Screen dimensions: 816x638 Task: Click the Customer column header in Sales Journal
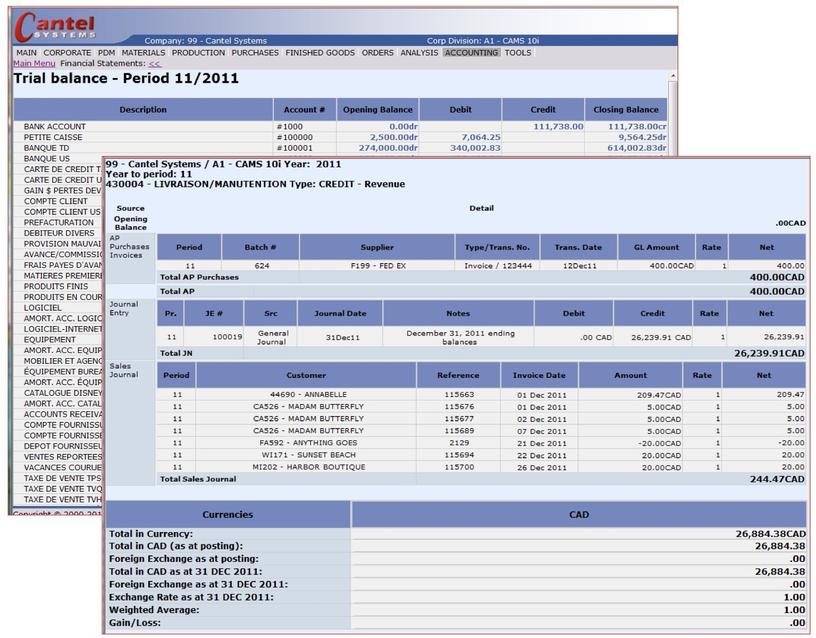click(x=306, y=375)
